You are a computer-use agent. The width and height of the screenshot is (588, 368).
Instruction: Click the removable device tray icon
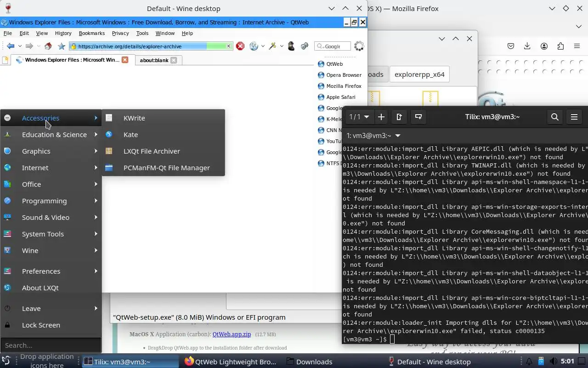[541, 362]
